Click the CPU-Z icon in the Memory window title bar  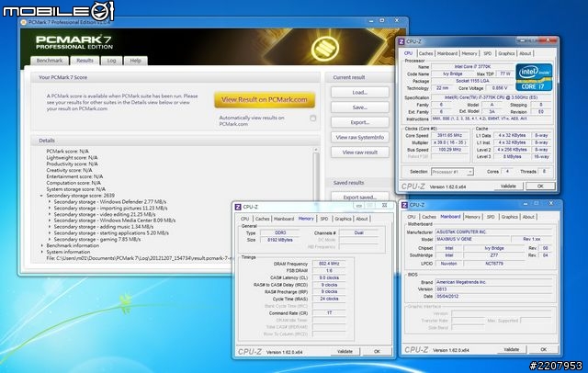[238, 207]
